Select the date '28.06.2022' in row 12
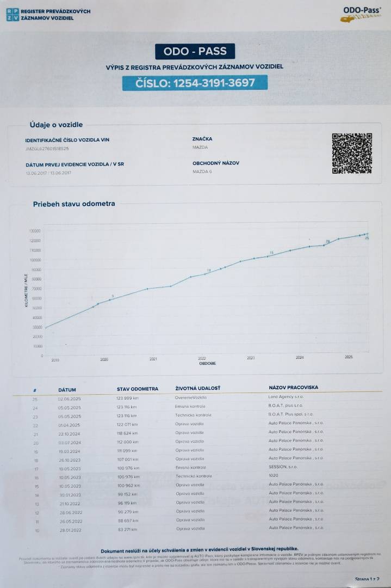Screen dimensions: 391x588 (x=71, y=513)
